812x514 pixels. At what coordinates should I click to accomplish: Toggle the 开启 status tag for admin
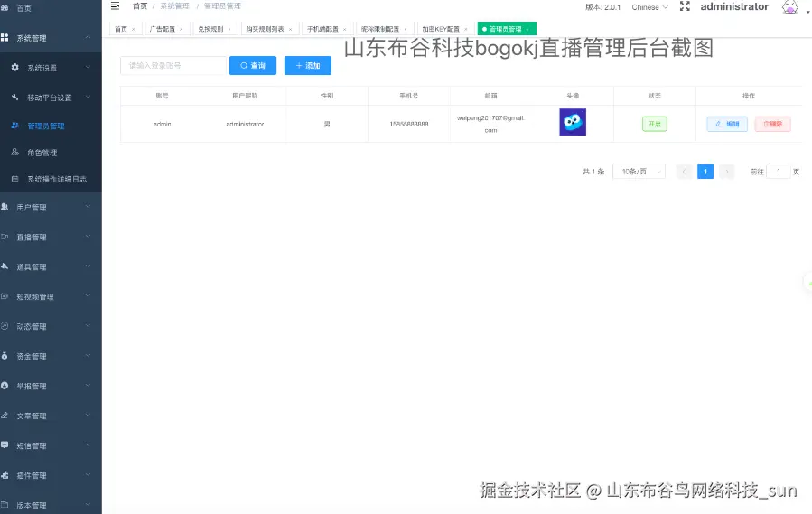[x=655, y=125]
